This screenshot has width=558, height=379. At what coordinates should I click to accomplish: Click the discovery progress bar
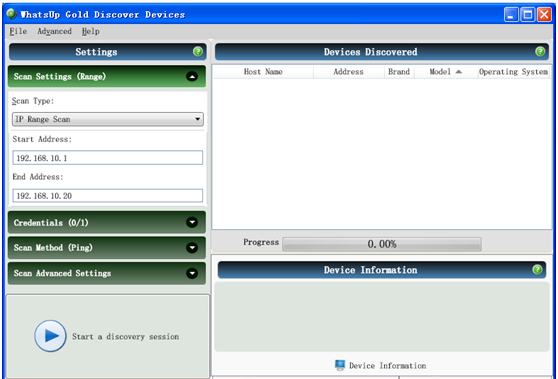pos(382,244)
